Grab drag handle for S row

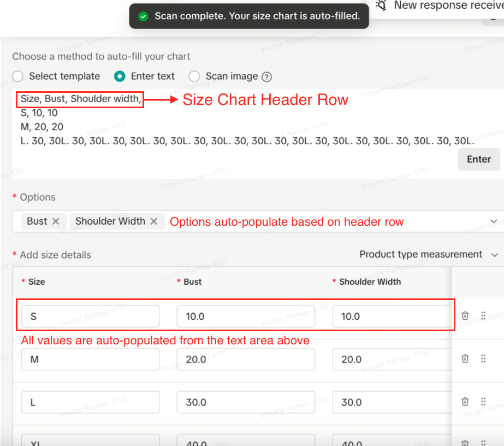click(x=483, y=316)
